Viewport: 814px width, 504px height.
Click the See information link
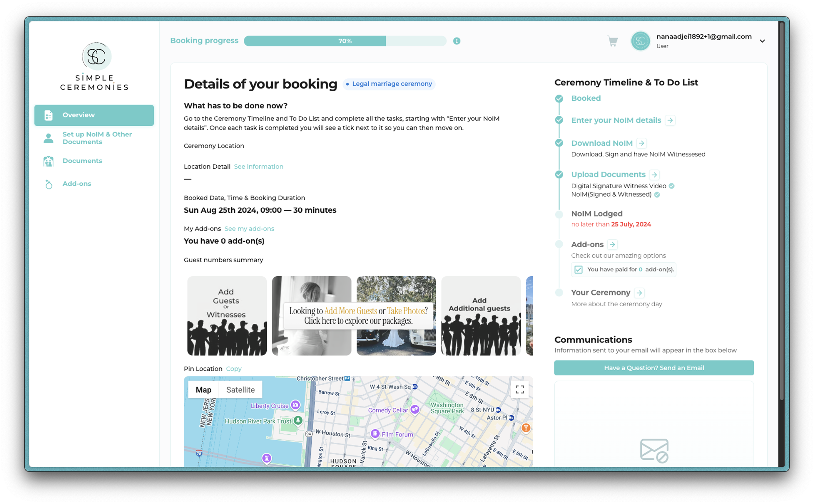[258, 167]
